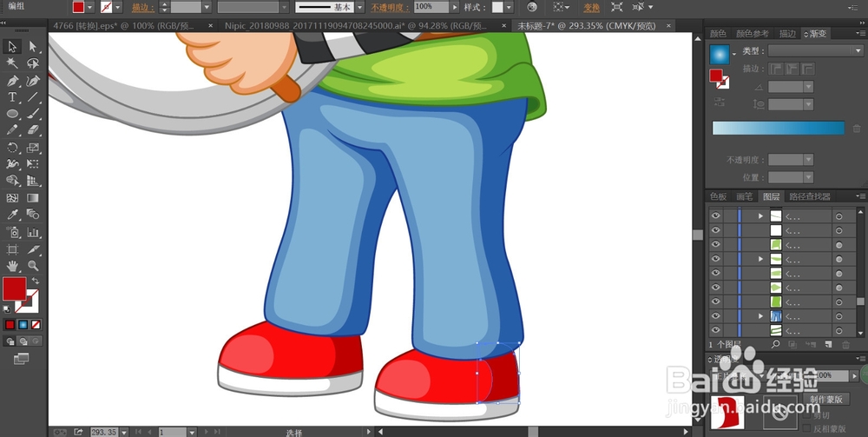Select the Pencil tool
Screen dimensions: 868x437
12,130
